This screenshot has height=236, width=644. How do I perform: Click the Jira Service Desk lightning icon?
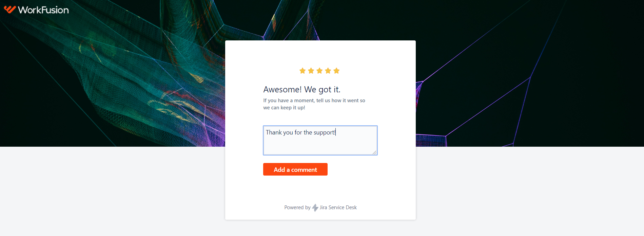point(315,207)
